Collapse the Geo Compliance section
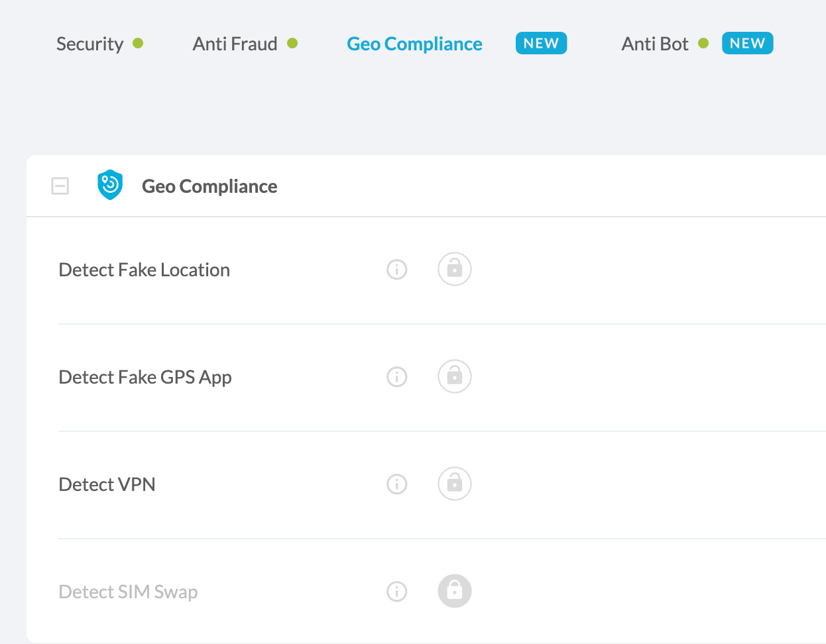This screenshot has height=644, width=826. pyautogui.click(x=60, y=186)
